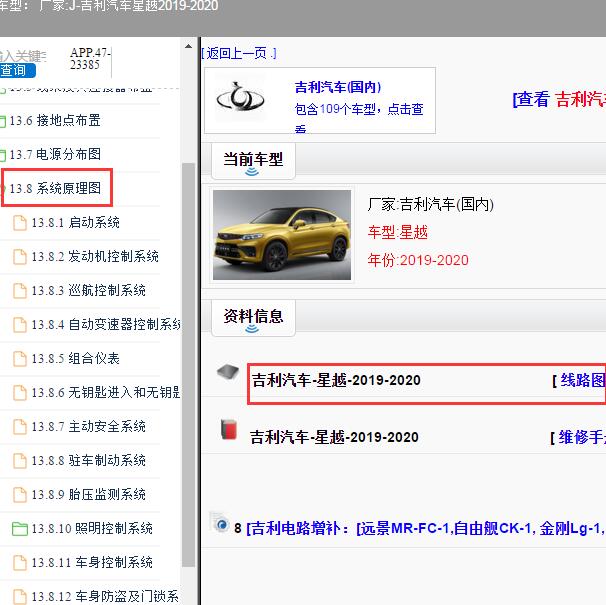Screen dimensions: 606x605
Task: Click file icon beside 13.8.8 驻车制动系统
Action: [x=20, y=461]
